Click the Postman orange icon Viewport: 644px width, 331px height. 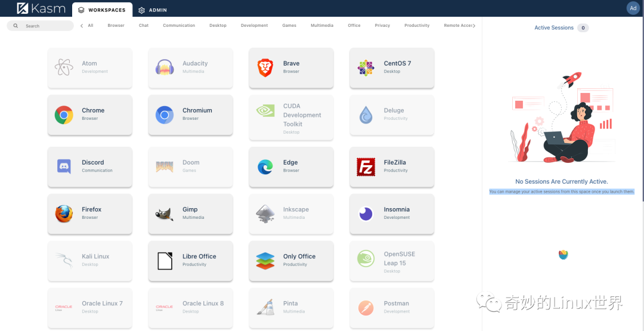366,308
